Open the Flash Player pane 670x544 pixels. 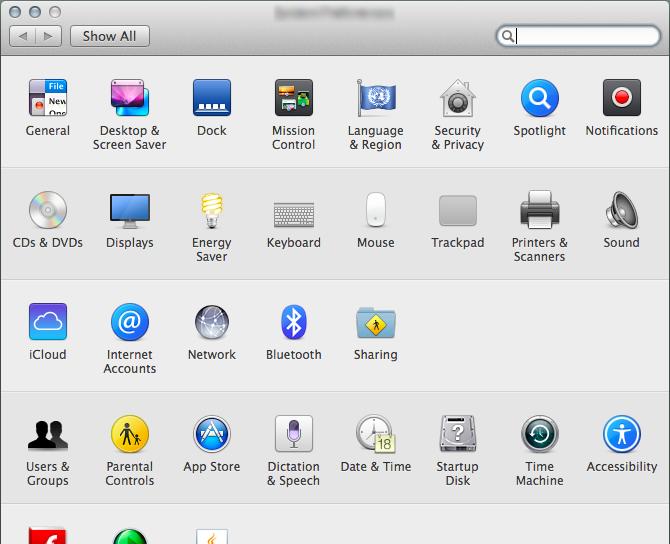tap(47, 535)
